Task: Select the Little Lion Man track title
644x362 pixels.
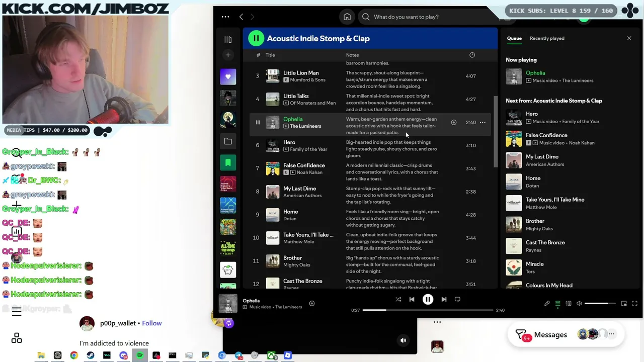Action: coord(301,73)
